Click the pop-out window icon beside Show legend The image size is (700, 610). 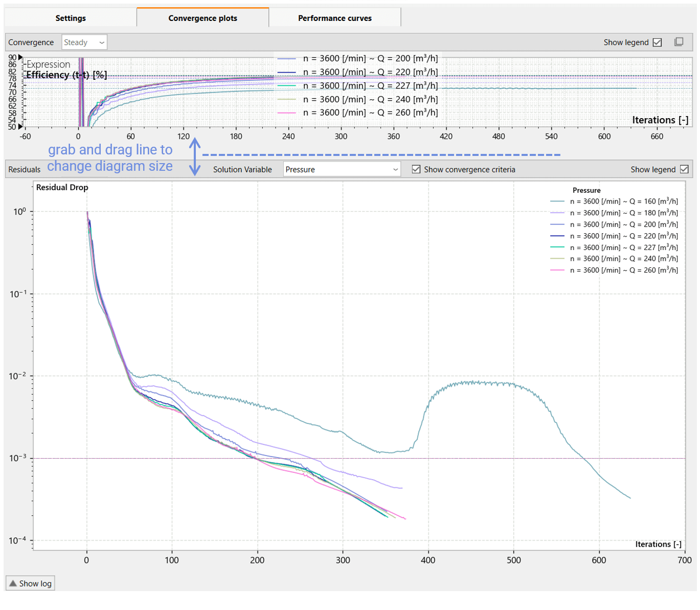coord(679,42)
